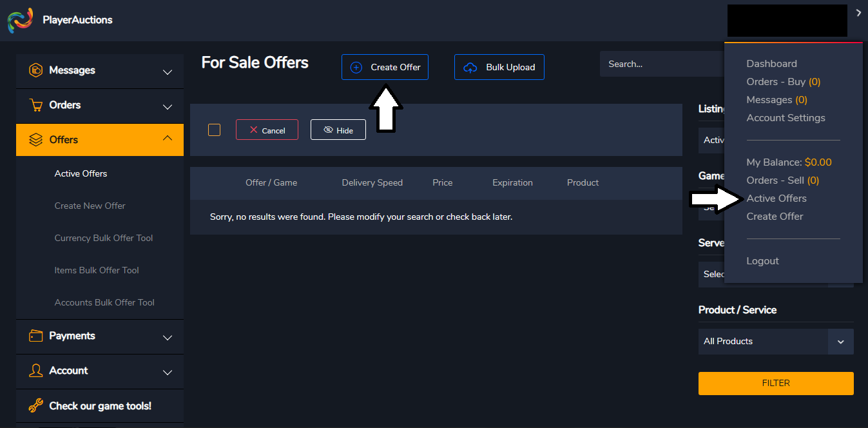Click the Orders shopping cart icon
Image resolution: width=868 pixels, height=428 pixels.
coord(36,105)
